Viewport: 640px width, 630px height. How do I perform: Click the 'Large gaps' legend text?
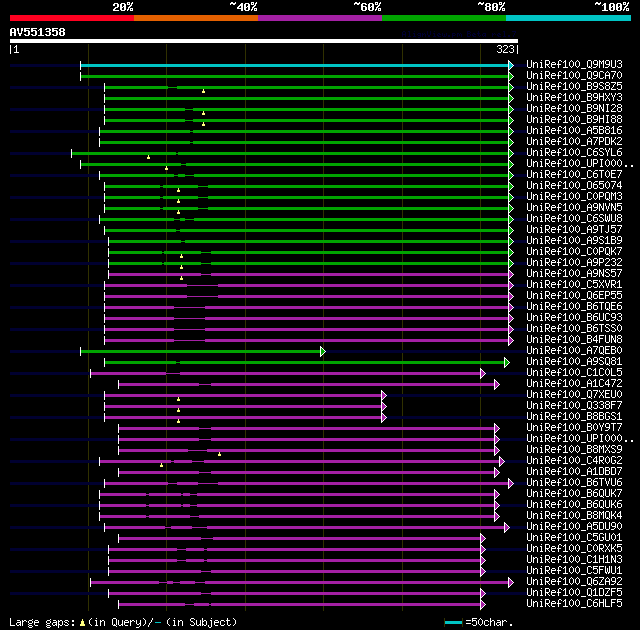42,623
